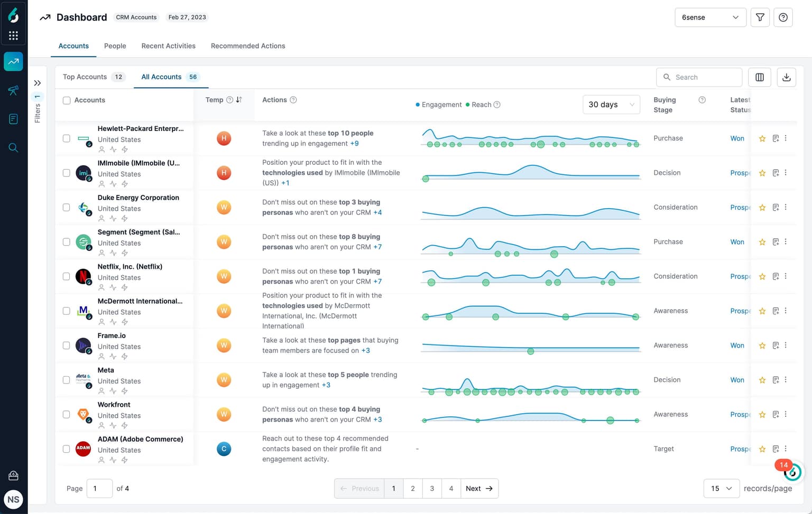This screenshot has height=514, width=812.
Task: Check the Duke Energy Corporation checkbox
Action: pyautogui.click(x=67, y=207)
